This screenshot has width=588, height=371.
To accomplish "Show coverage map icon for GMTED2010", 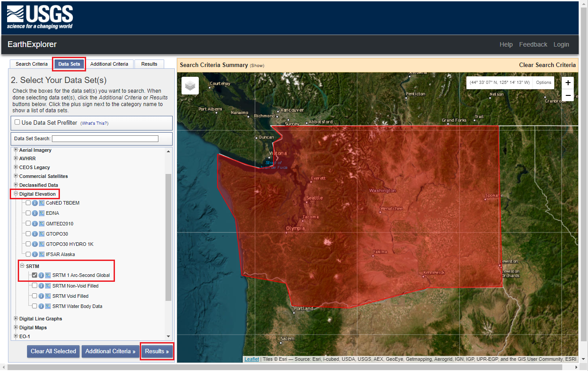I will 42,224.
